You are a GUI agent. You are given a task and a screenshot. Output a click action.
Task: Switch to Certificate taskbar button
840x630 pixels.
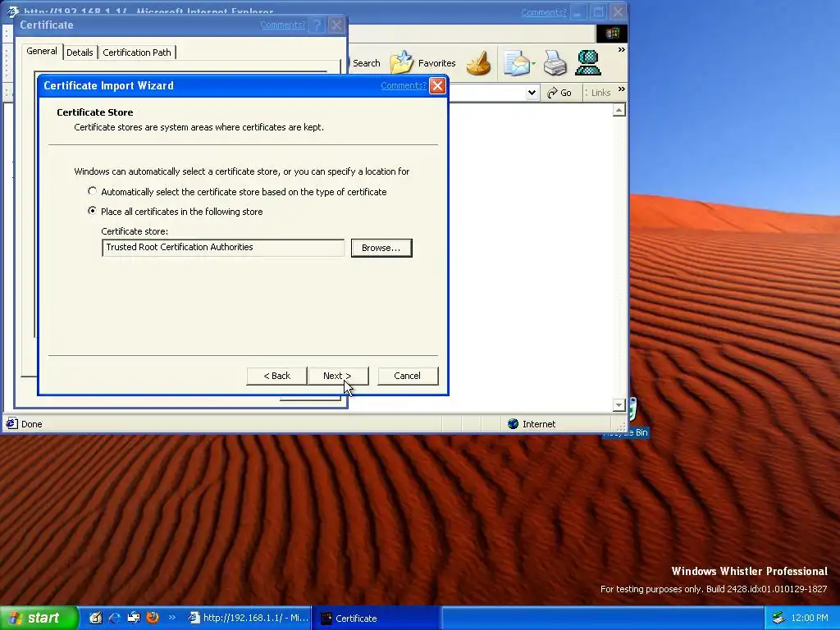coord(377,618)
